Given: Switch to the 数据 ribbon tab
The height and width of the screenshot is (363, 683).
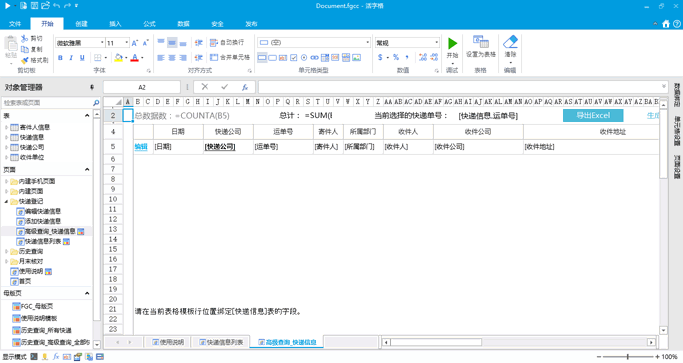Looking at the screenshot, I should [183, 24].
